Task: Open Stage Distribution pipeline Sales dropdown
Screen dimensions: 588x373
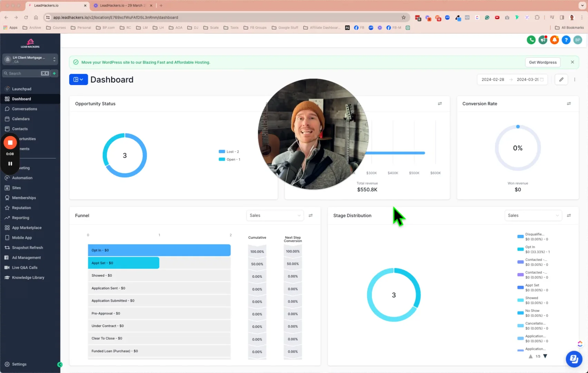Action: [533, 216]
